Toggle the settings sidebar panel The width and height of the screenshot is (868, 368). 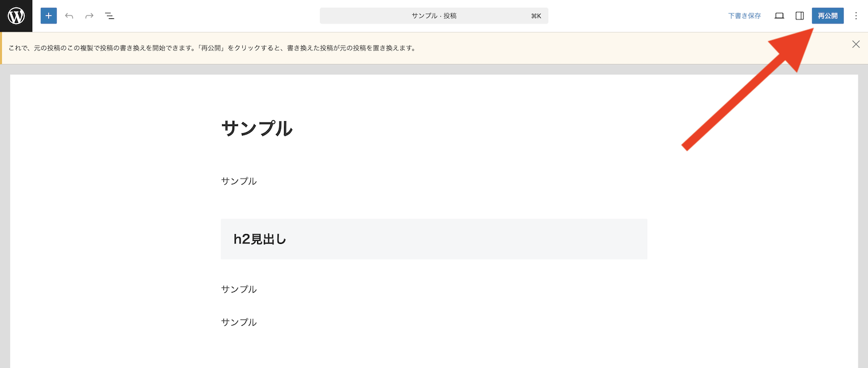click(x=800, y=16)
